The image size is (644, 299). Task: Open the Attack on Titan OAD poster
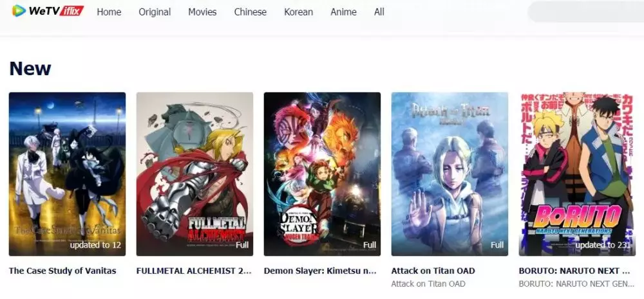450,174
